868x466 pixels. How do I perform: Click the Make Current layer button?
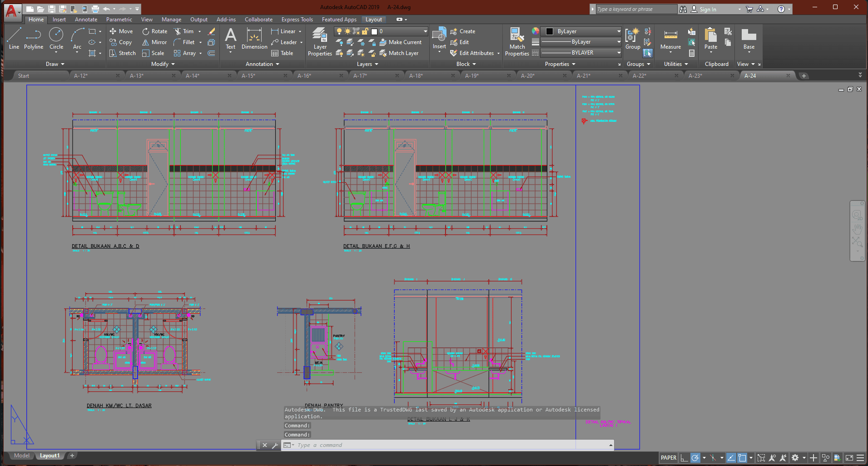coord(400,42)
